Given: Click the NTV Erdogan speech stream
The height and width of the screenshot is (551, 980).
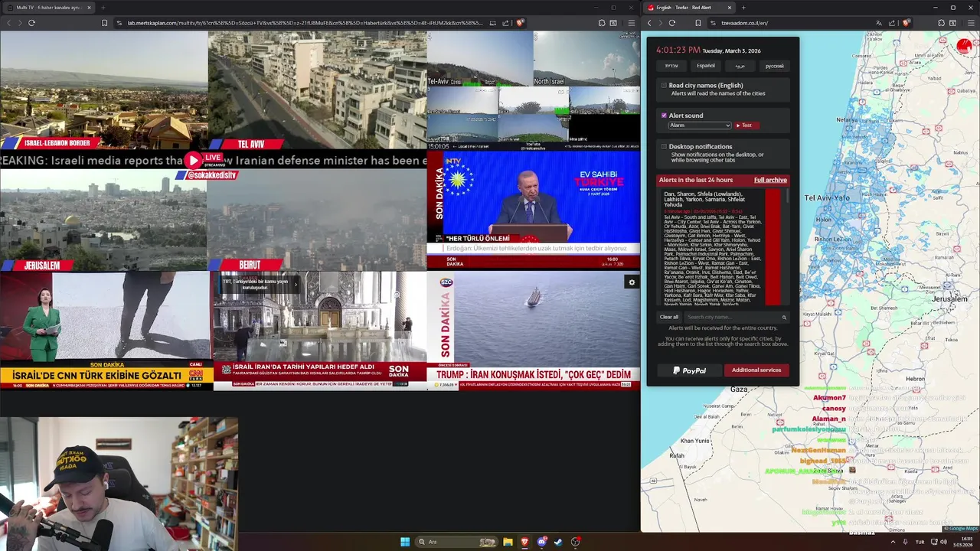Looking at the screenshot, I should click(534, 210).
